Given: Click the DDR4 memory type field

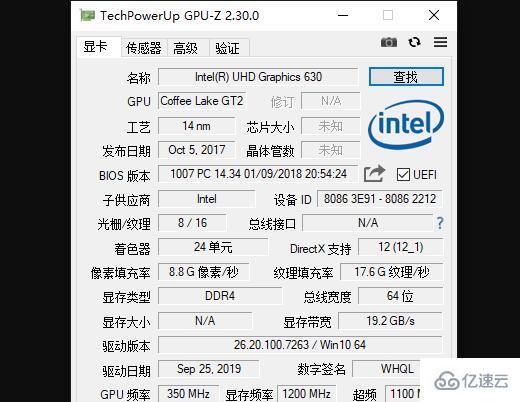Looking at the screenshot, I should (x=220, y=296).
